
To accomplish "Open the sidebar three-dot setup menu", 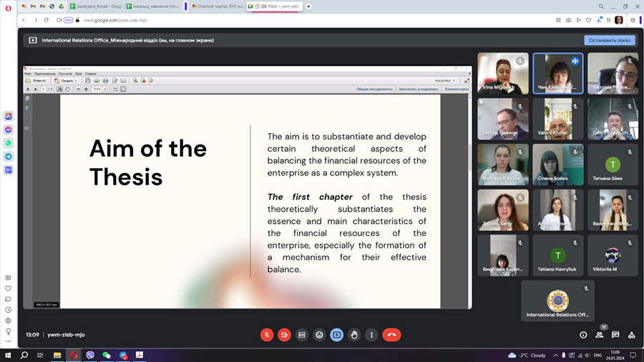I will click(8, 341).
